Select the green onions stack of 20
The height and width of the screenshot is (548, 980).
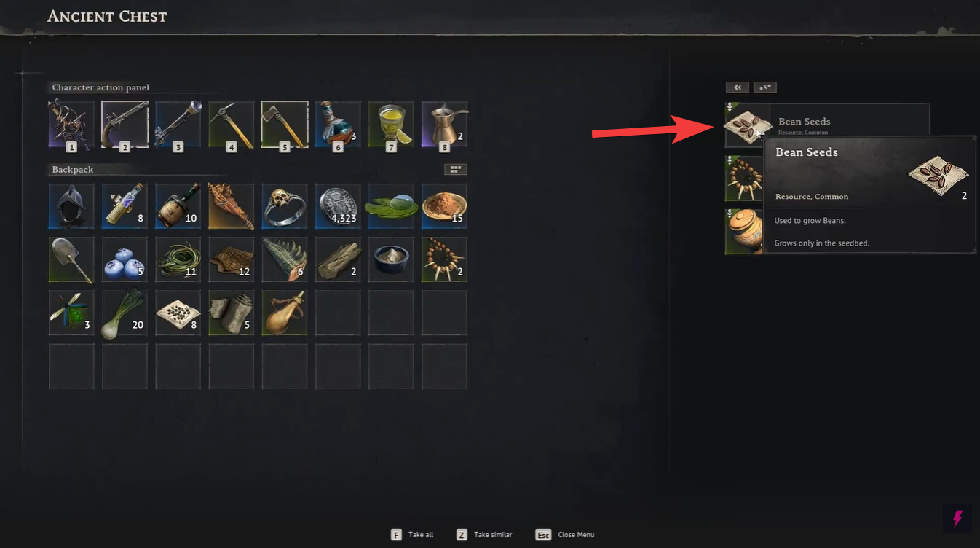pyautogui.click(x=125, y=313)
